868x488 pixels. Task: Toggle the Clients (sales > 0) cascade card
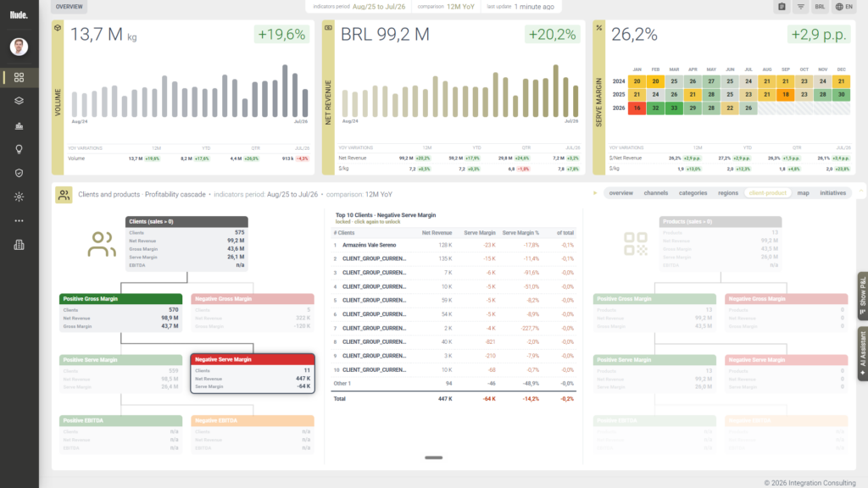(186, 243)
